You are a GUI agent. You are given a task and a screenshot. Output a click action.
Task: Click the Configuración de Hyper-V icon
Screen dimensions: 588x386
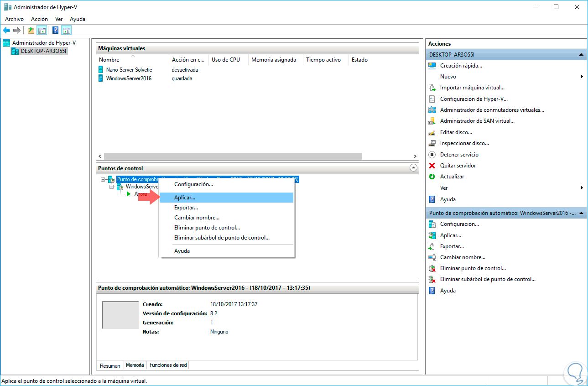point(432,99)
